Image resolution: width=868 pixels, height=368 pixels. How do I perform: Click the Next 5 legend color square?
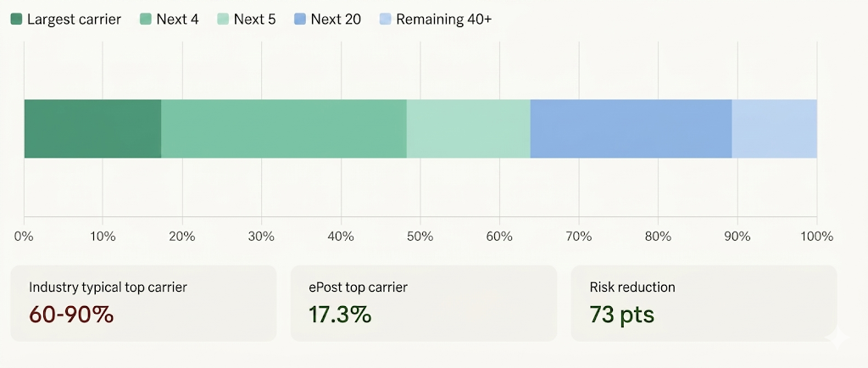click(223, 19)
